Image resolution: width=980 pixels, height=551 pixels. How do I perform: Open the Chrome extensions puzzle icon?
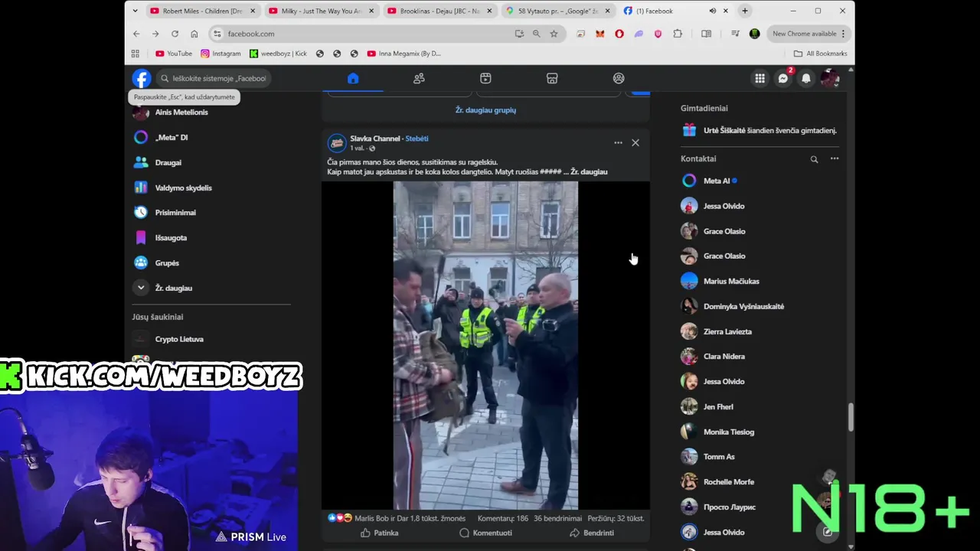tap(678, 34)
